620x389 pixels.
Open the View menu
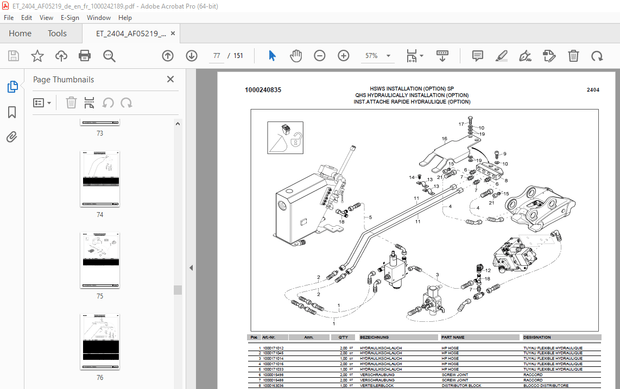46,18
